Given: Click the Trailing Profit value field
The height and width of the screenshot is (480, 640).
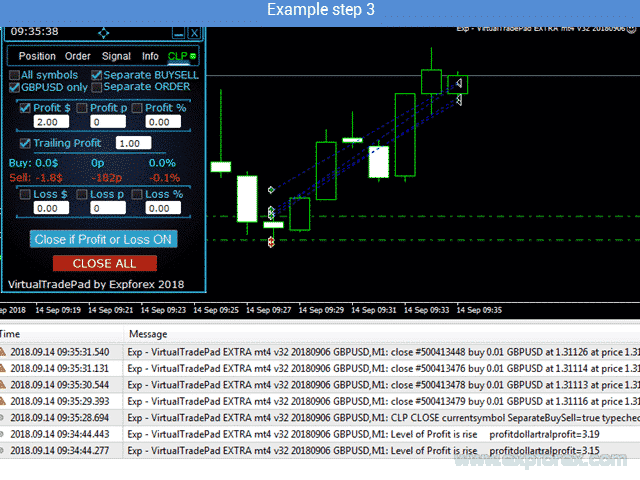Looking at the screenshot, I should (133, 143).
